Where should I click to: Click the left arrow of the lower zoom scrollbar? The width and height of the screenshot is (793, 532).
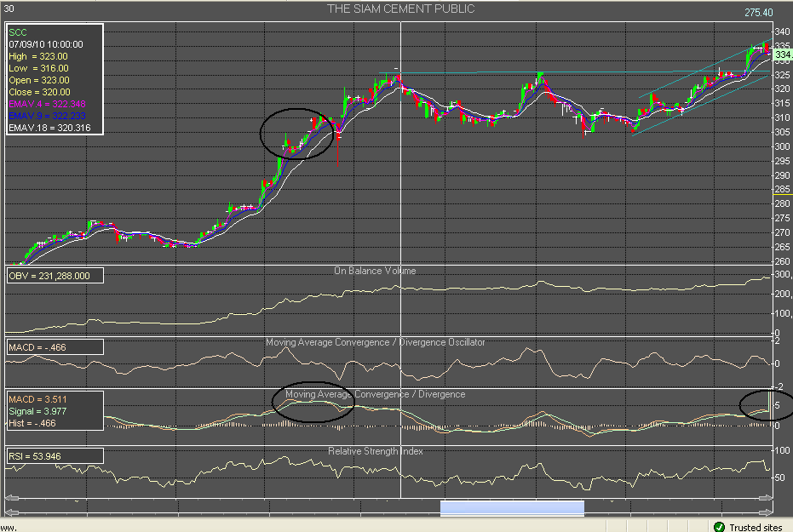12,512
